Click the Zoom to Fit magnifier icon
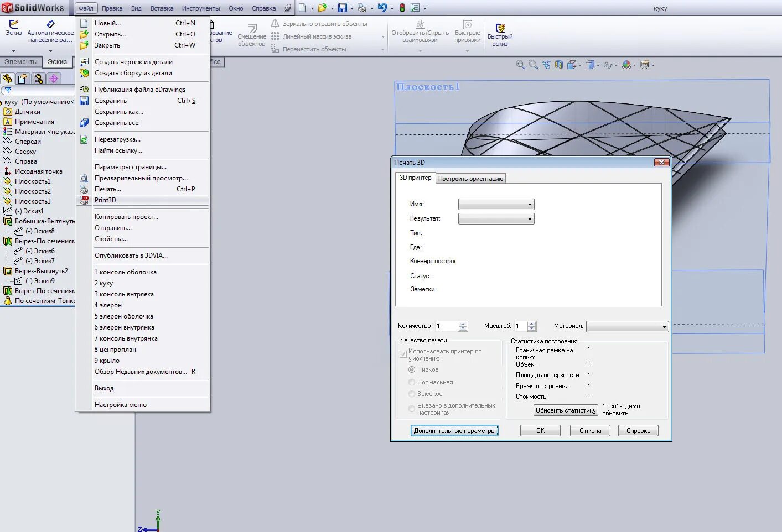Screen dimensions: 782x532 click(520, 65)
